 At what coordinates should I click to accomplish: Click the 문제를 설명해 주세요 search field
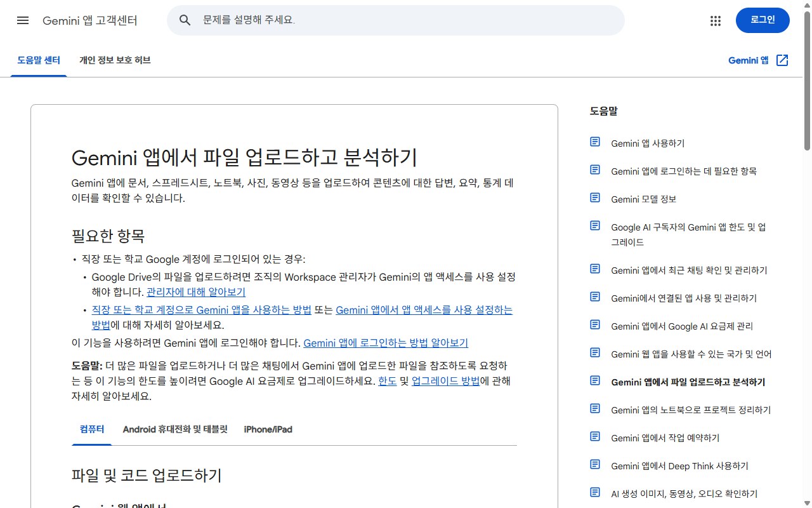click(x=396, y=20)
